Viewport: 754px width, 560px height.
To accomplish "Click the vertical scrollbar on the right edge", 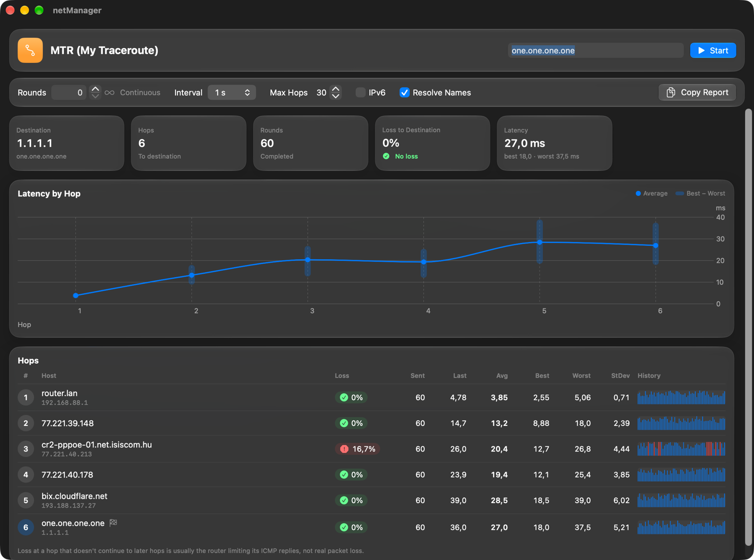I will [748, 326].
